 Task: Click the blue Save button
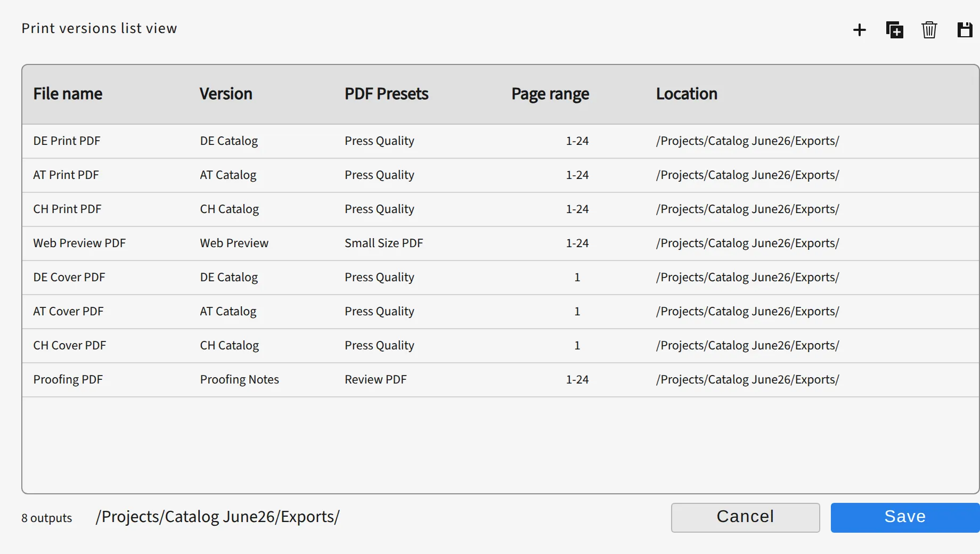tap(905, 517)
